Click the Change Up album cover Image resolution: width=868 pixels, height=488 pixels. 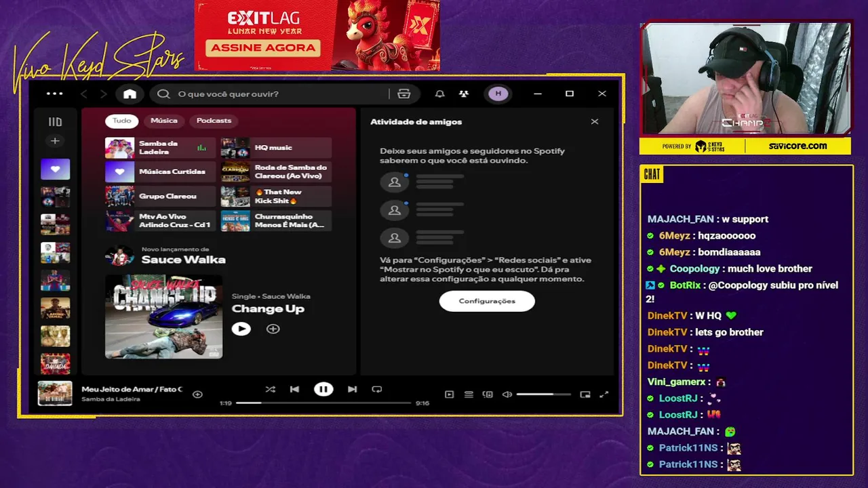click(163, 316)
